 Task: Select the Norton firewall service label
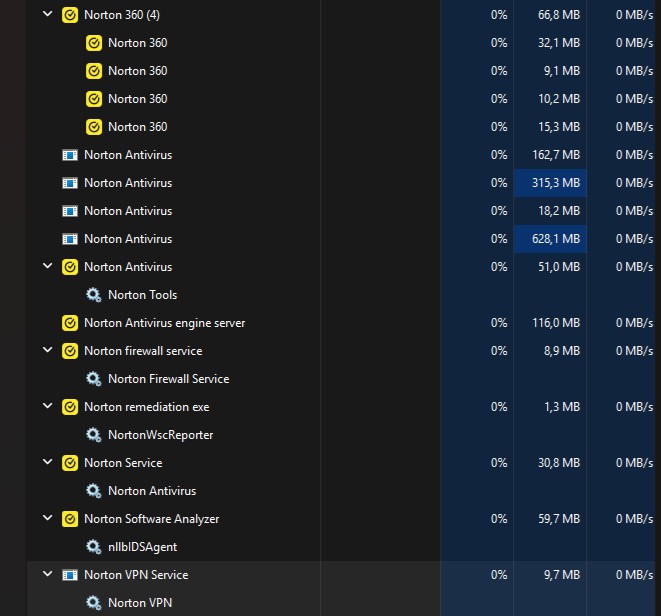[143, 351]
